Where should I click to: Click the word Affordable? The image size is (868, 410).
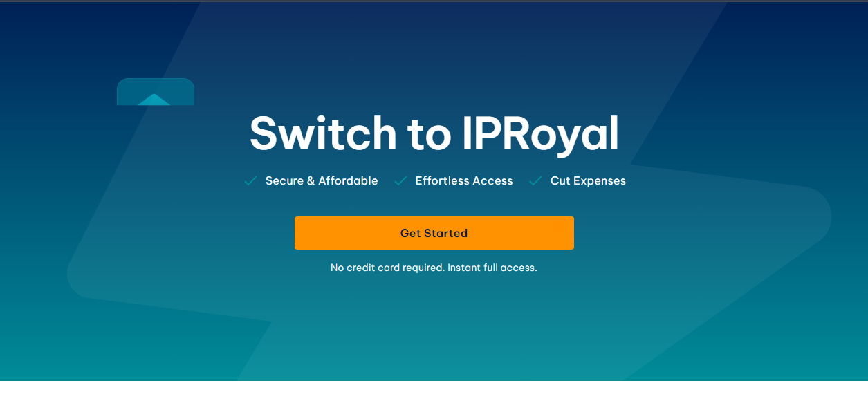point(348,181)
